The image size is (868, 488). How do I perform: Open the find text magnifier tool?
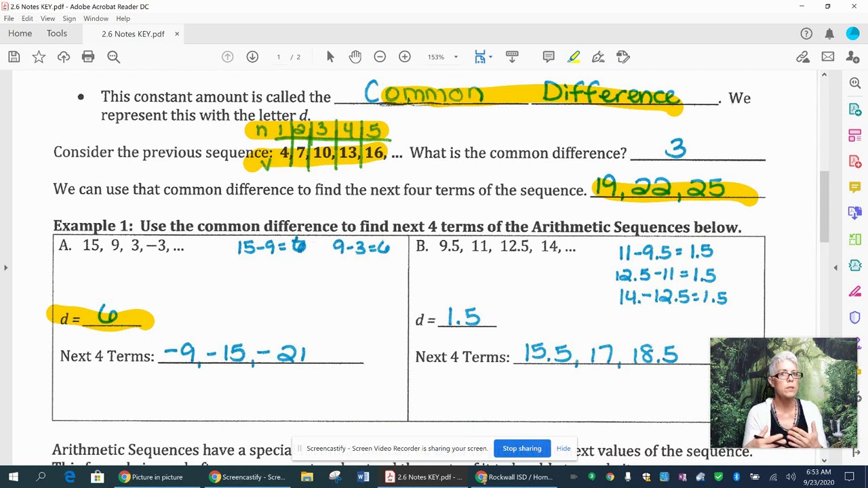coord(113,57)
